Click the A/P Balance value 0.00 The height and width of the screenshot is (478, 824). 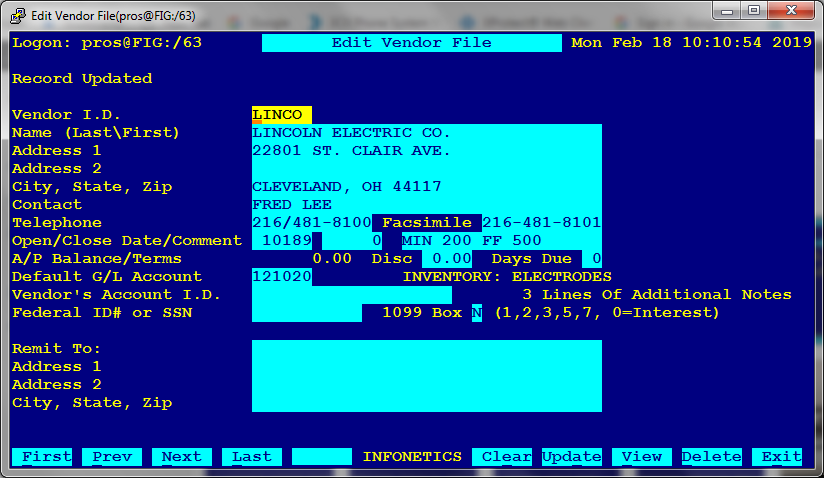pos(332,258)
